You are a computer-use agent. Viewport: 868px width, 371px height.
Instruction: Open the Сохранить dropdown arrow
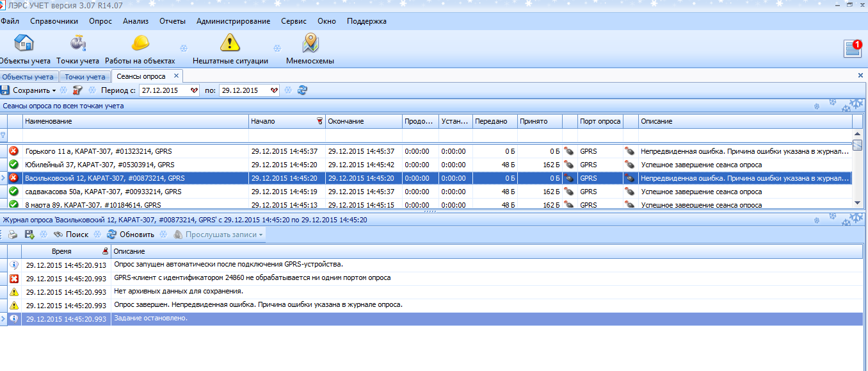point(54,91)
